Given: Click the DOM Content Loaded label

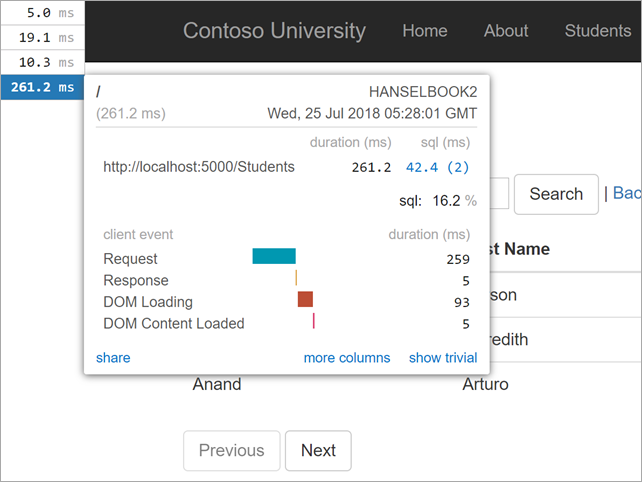Looking at the screenshot, I should (174, 324).
